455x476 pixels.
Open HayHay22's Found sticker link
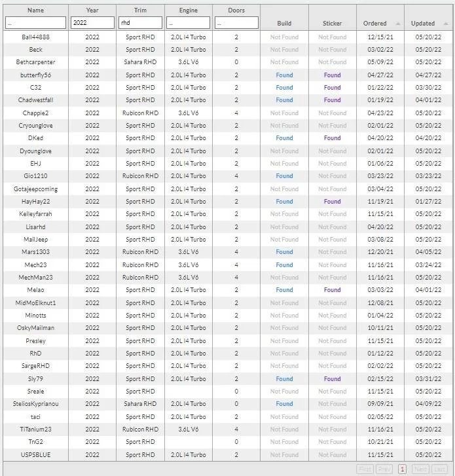(333, 201)
